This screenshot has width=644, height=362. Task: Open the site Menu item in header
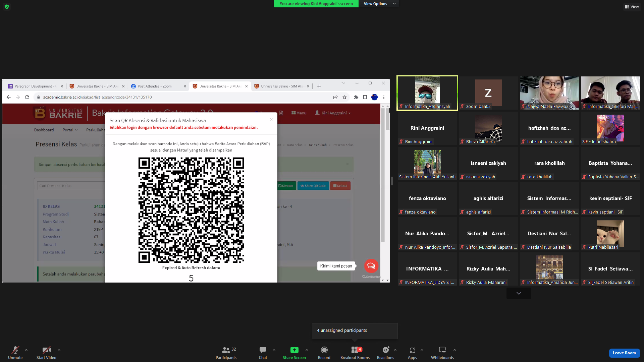tap(299, 113)
